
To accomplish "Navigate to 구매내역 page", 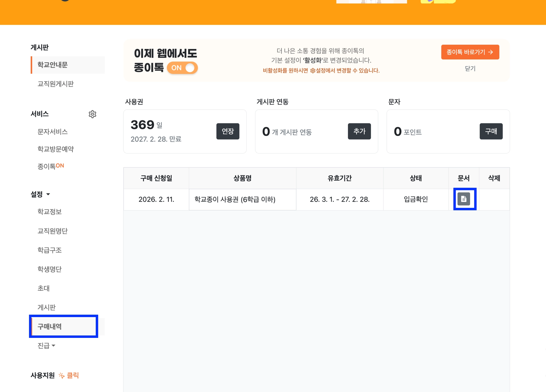I will click(50, 326).
